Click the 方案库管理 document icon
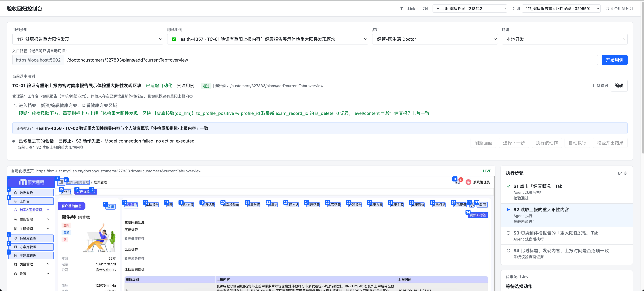The width and height of the screenshot is (644, 291). pos(15,247)
